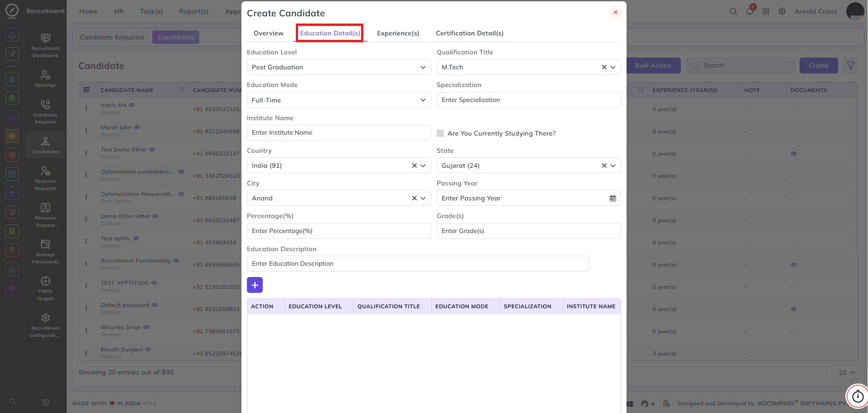Expand the Country dropdown arrow

[x=423, y=165]
